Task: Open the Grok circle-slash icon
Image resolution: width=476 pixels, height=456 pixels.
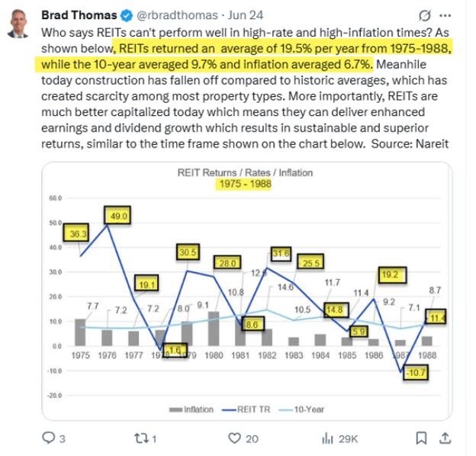Action: pos(424,15)
